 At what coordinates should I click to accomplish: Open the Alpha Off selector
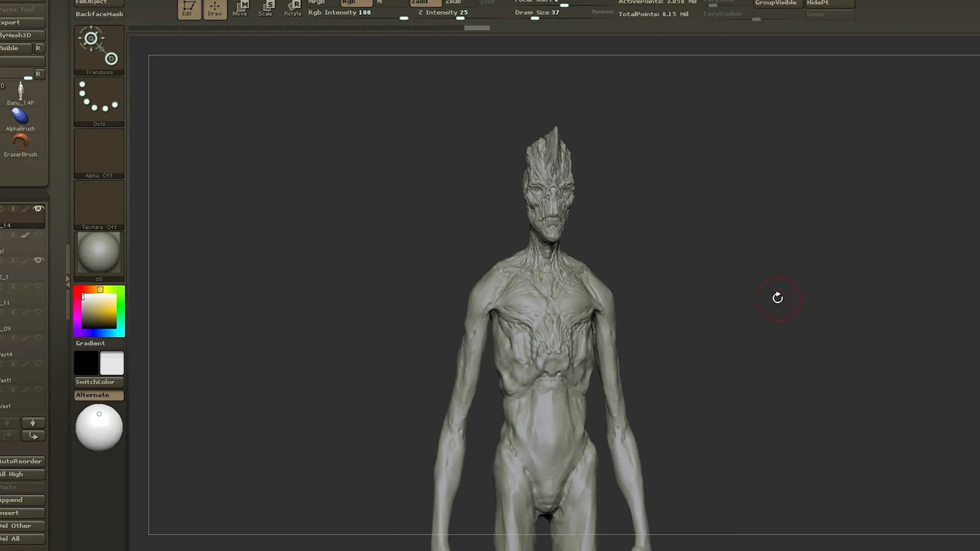coord(99,153)
